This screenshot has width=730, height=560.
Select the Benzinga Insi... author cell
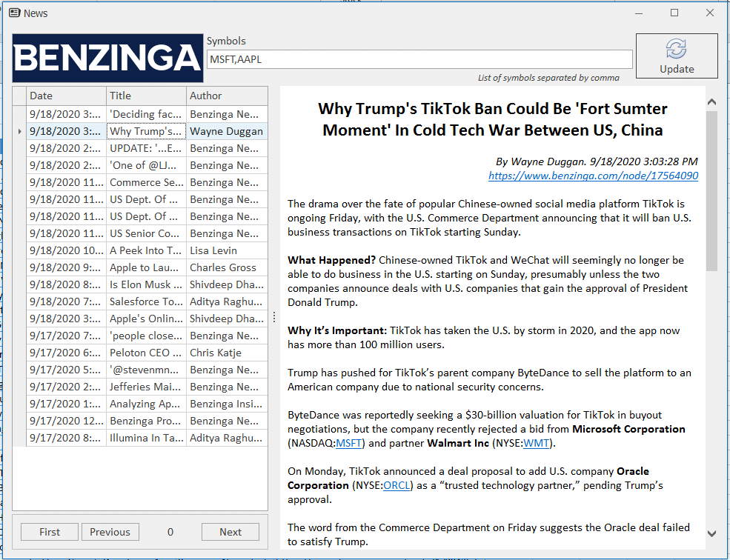227,404
